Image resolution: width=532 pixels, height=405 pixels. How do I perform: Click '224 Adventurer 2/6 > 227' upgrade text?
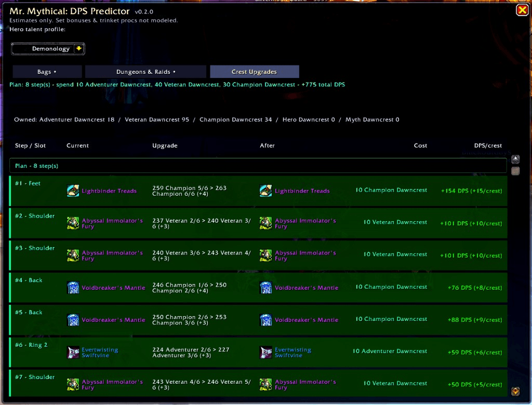coord(191,349)
